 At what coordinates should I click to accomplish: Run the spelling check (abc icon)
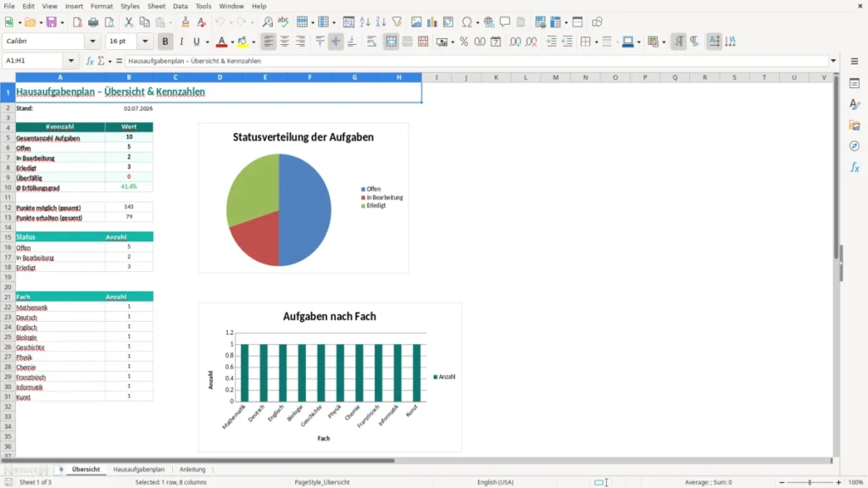tap(283, 22)
